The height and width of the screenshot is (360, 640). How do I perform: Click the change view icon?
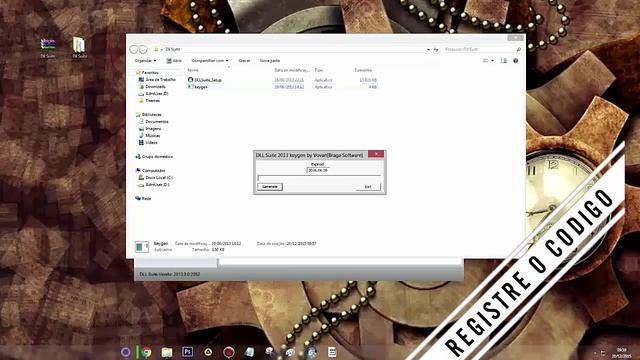coord(485,60)
